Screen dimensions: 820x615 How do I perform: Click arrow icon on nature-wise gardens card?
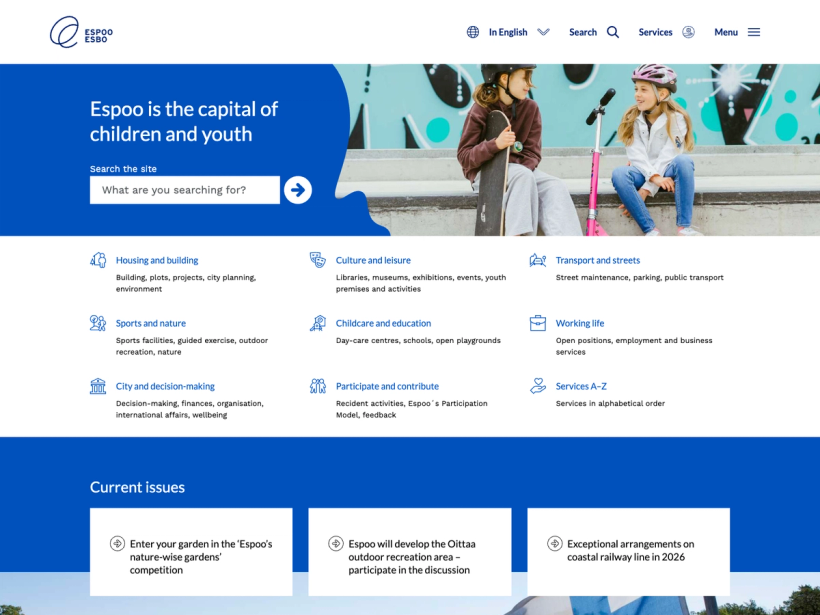click(117, 543)
